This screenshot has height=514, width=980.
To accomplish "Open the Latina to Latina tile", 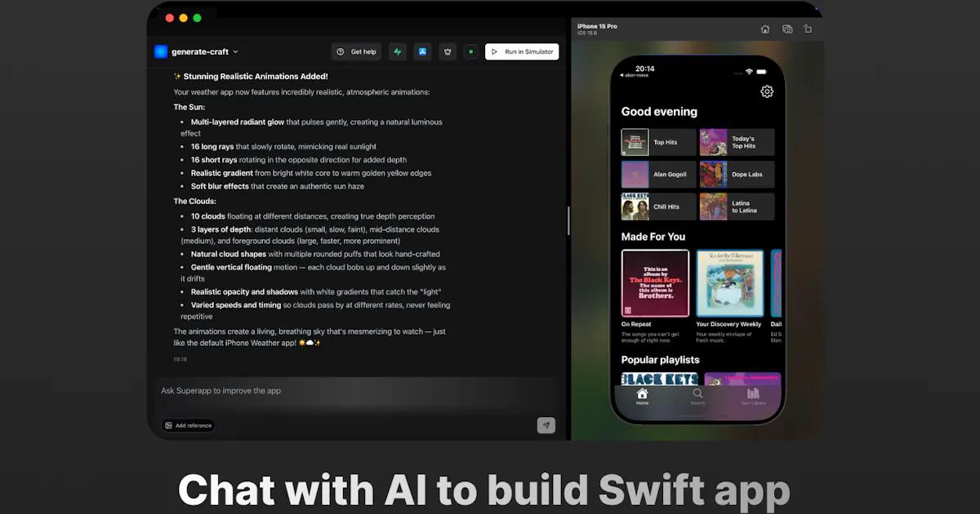I will tap(737, 206).
